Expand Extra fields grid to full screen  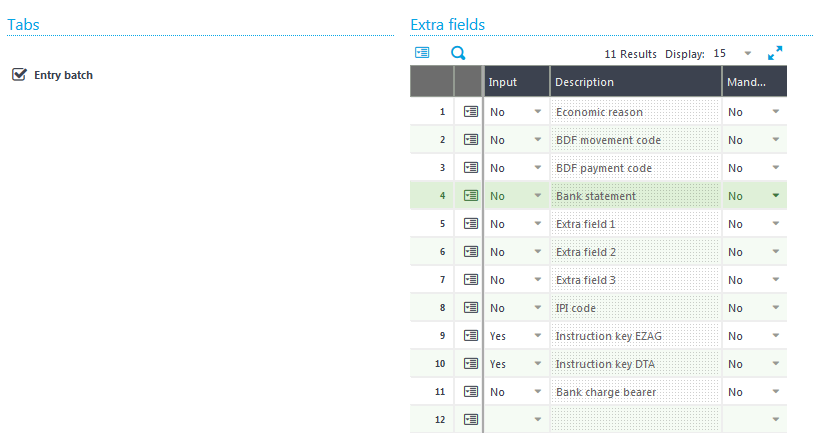[775, 53]
